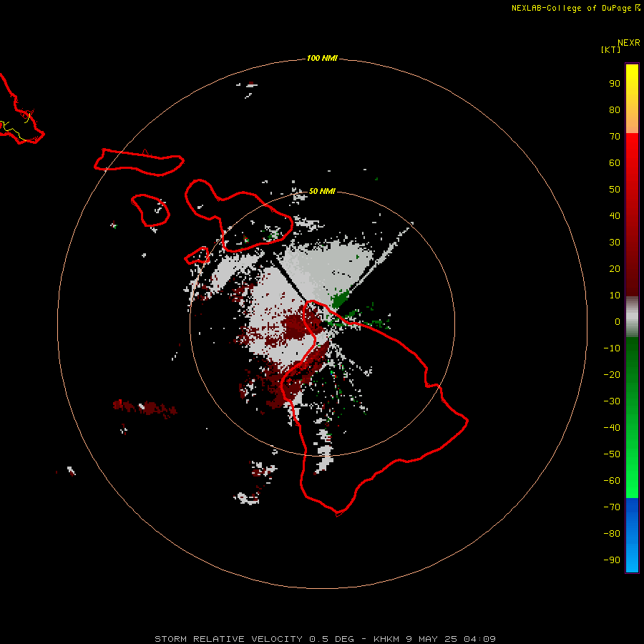Click the 20 value on the velocity scale
Screen dimensions: 644x644
pyautogui.click(x=615, y=268)
